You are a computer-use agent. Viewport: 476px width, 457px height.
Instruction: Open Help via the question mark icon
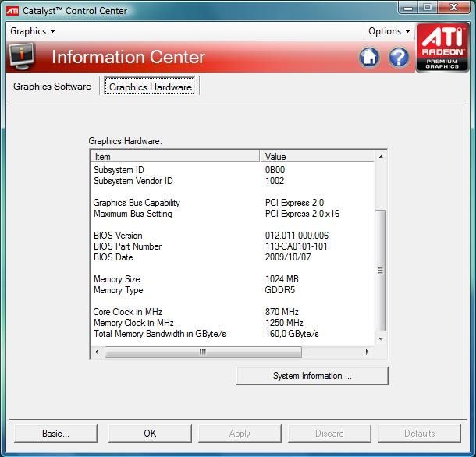[x=399, y=57]
